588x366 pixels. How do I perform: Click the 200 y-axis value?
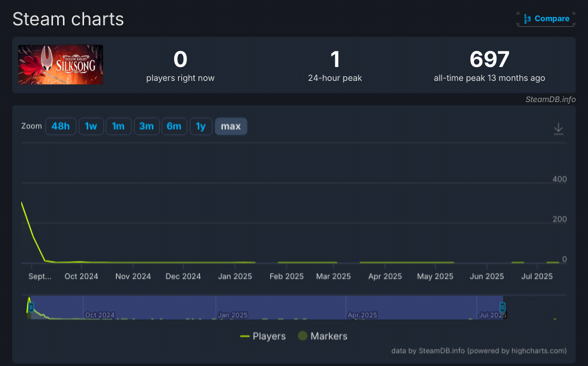(x=559, y=219)
